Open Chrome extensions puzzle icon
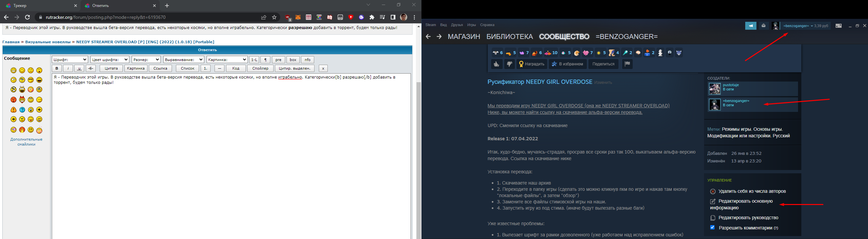The width and height of the screenshot is (868, 239). coord(372,17)
